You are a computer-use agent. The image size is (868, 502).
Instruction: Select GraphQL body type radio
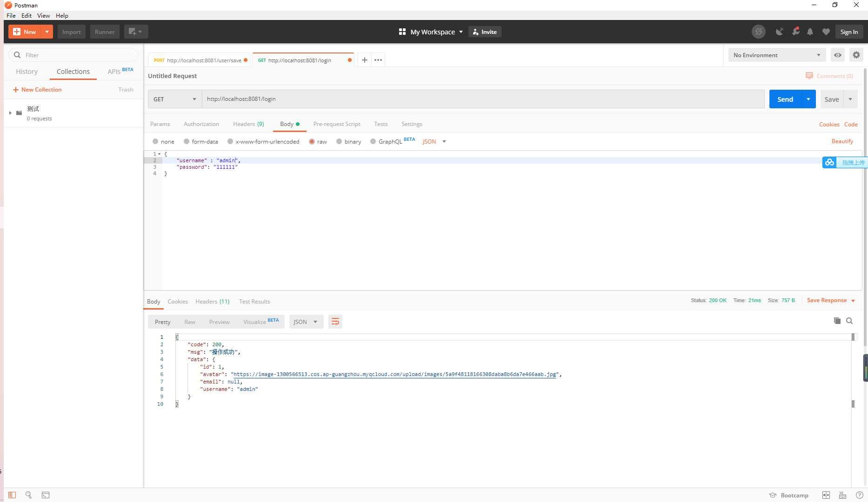pos(373,141)
